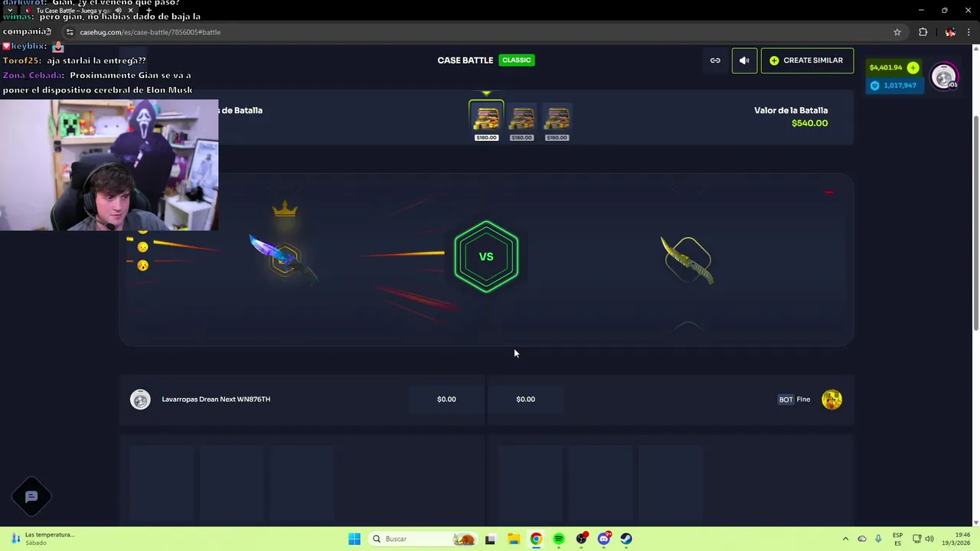Viewport: 980px width, 551px height.
Task: Mute the Tu Case Battle browser tab
Action: point(118,11)
